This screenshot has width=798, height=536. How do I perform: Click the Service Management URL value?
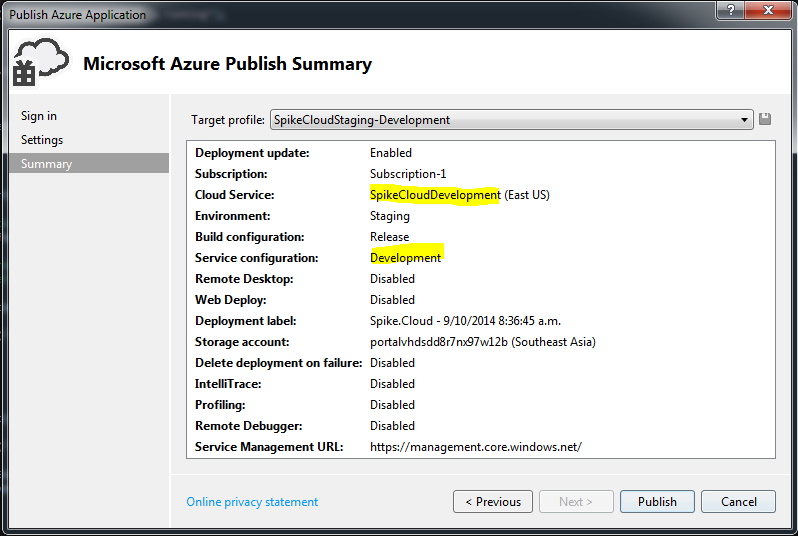(x=476, y=447)
